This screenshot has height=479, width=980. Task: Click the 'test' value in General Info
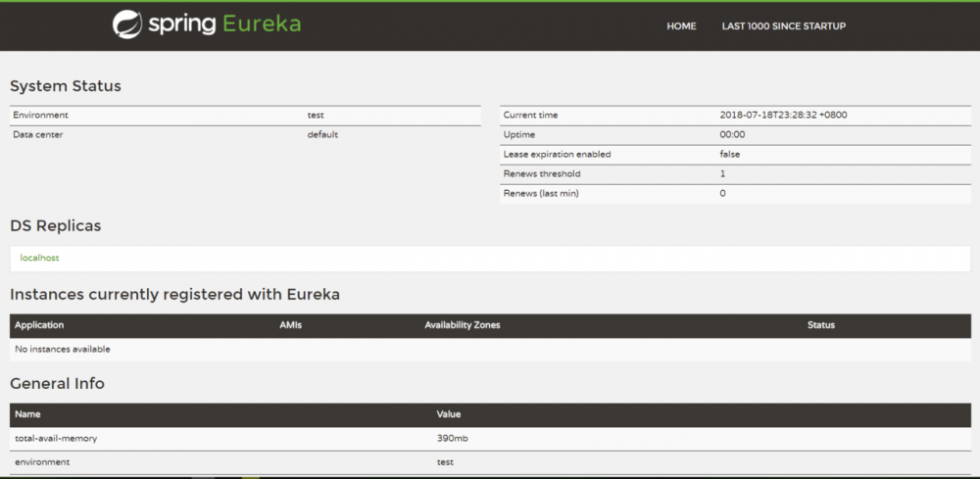point(445,462)
